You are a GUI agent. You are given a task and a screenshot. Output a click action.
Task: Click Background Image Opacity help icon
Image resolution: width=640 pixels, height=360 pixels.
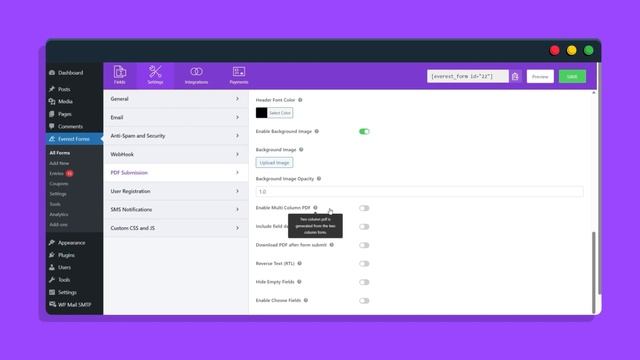[319, 179]
